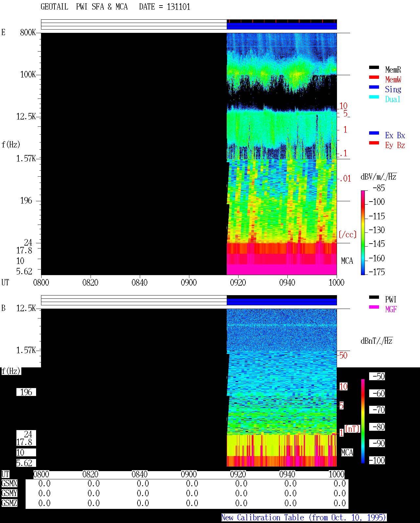This screenshot has width=420, height=523.
Task: Click the '0840' time tick under B panel
Action: click(x=139, y=474)
